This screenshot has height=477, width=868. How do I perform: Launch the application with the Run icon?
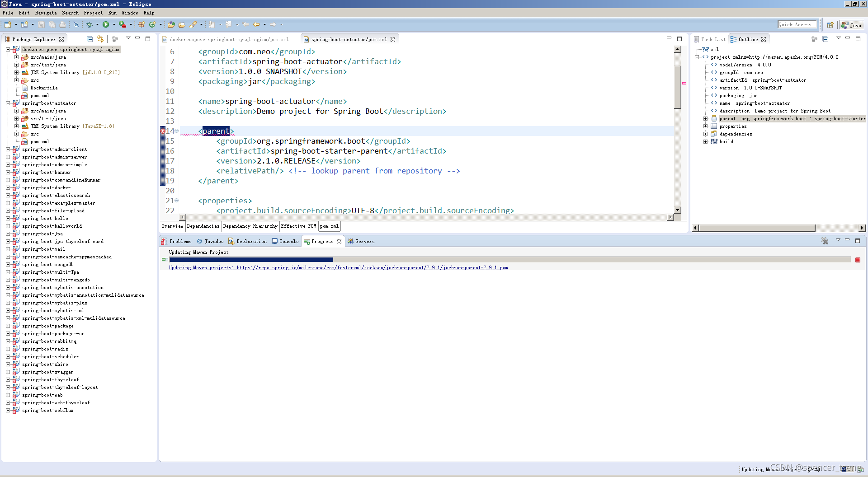106,25
